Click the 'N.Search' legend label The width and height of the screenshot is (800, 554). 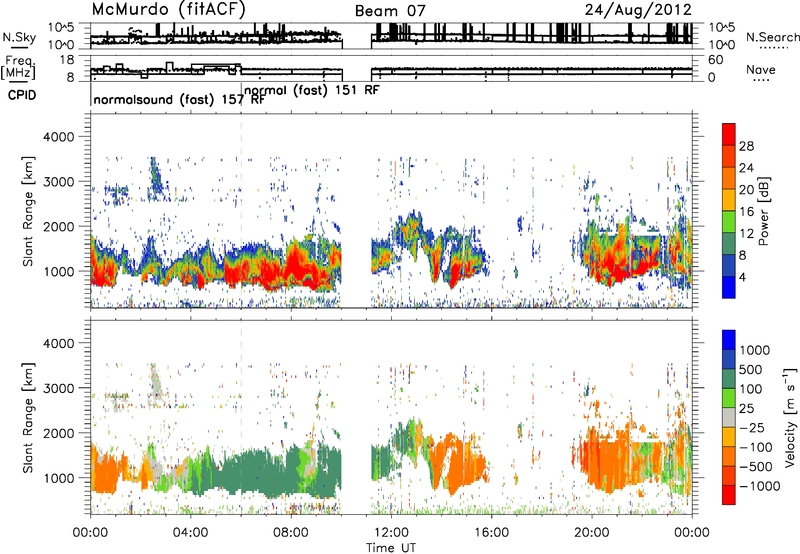772,37
